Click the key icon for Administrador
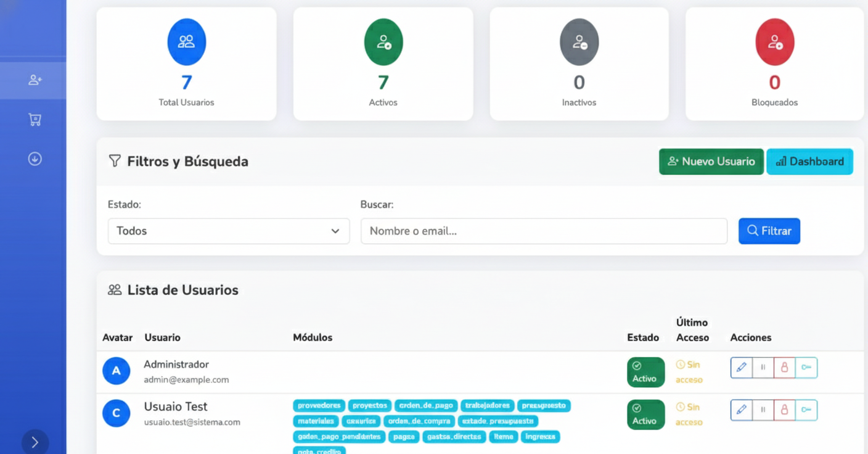 (x=806, y=368)
